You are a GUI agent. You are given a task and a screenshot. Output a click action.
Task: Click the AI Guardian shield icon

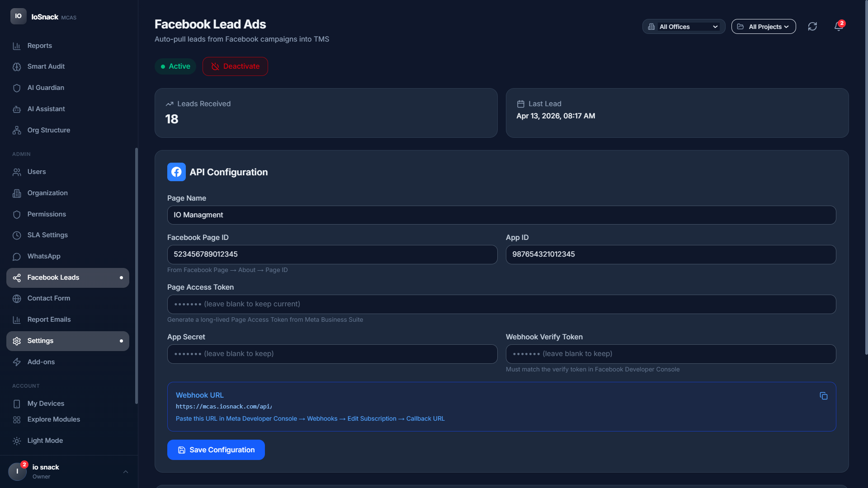pos(17,88)
